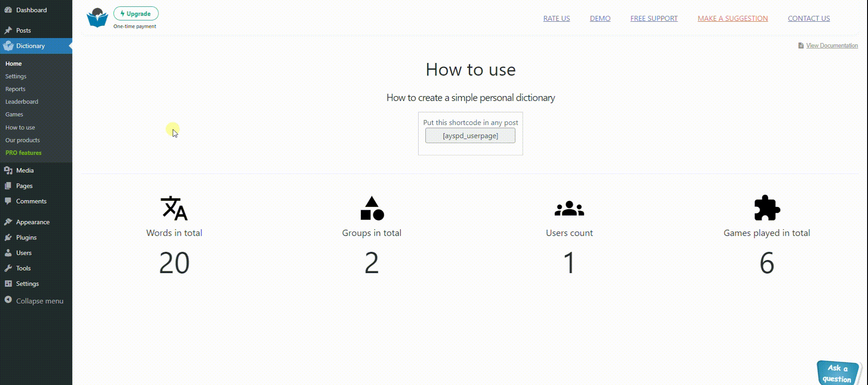
Task: Open Our products submenu item
Action: pos(23,140)
